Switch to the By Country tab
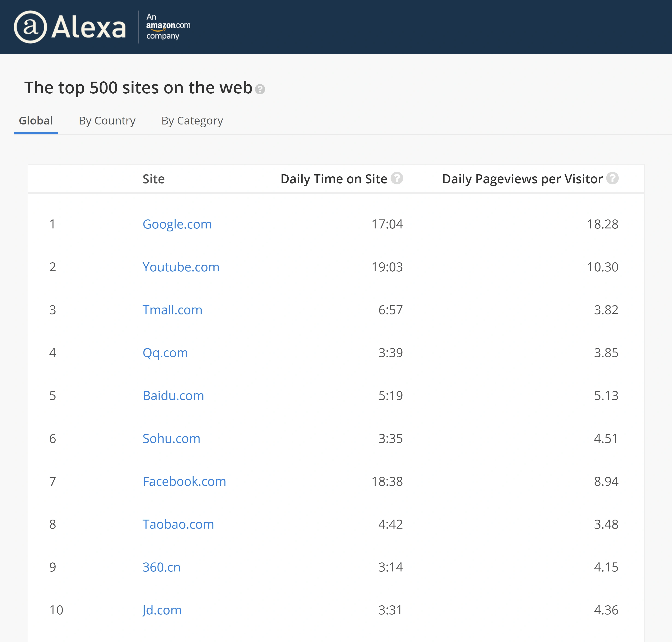 [107, 121]
